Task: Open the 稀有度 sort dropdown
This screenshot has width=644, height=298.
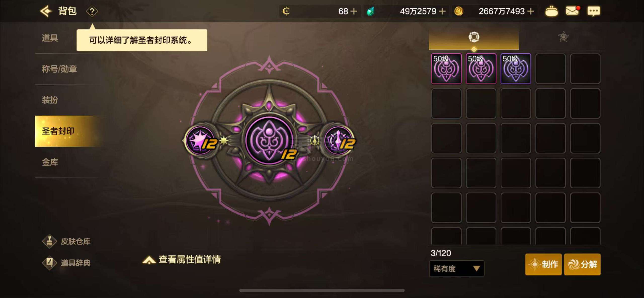Action: 457,269
